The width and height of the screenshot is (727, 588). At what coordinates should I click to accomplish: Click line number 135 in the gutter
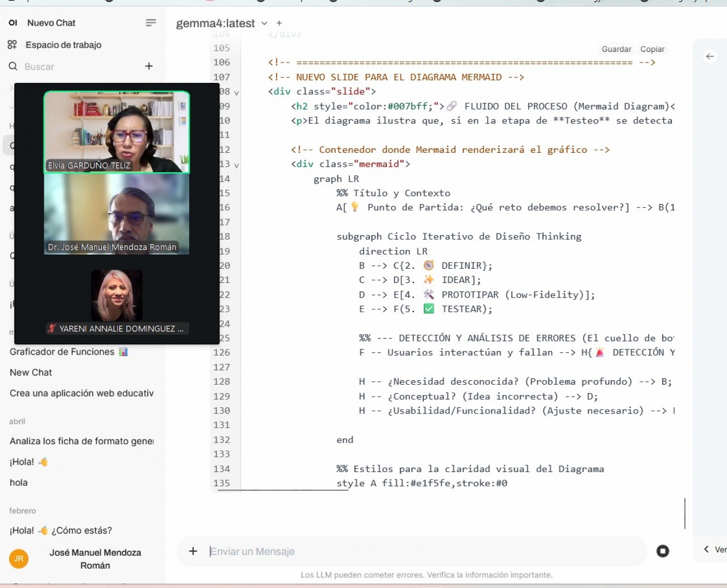click(222, 483)
